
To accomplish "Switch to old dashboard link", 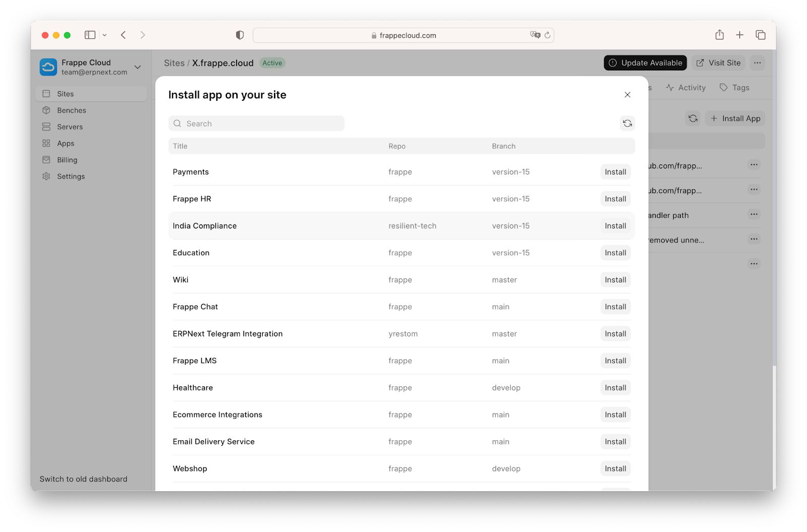I will [x=83, y=479].
